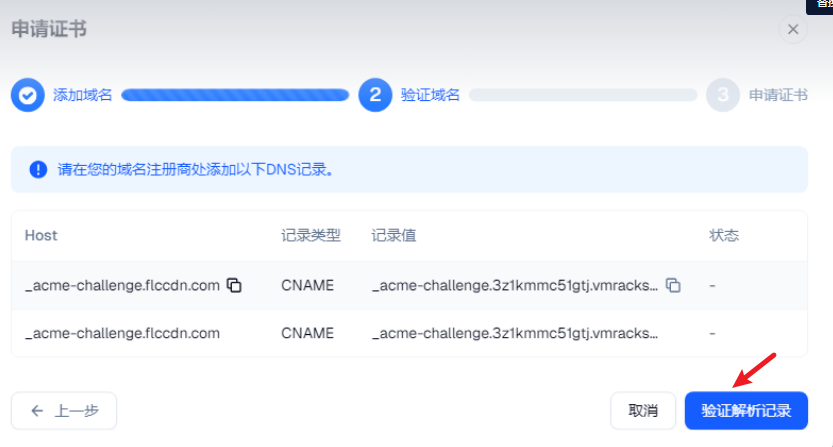
Task: Click the 状态 column header
Action: coord(724,235)
